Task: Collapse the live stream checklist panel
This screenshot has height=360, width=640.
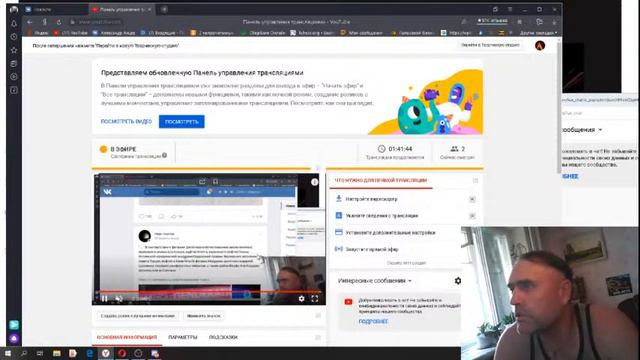Action: click(476, 180)
